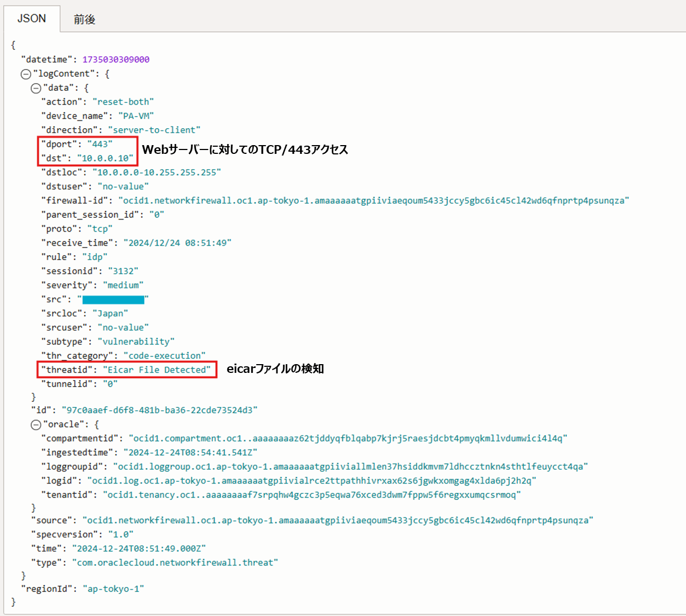The image size is (686, 616).
Task: Collapse the data node
Action: [36, 88]
